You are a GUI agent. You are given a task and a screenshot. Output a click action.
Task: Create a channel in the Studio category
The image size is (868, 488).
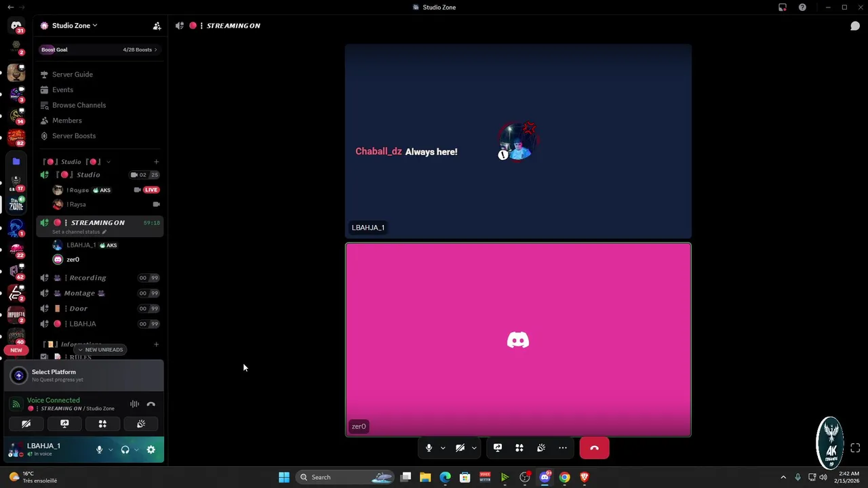point(156,162)
